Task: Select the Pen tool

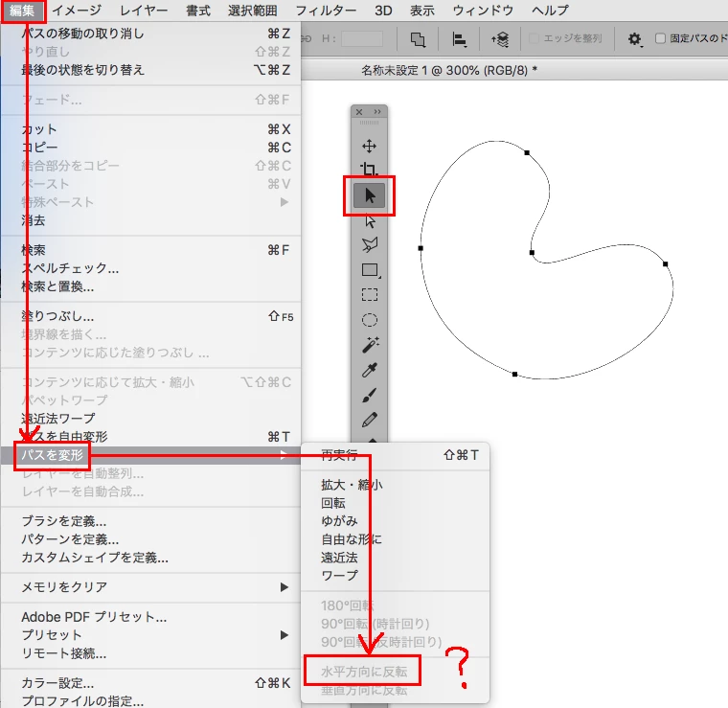Action: coord(370,244)
